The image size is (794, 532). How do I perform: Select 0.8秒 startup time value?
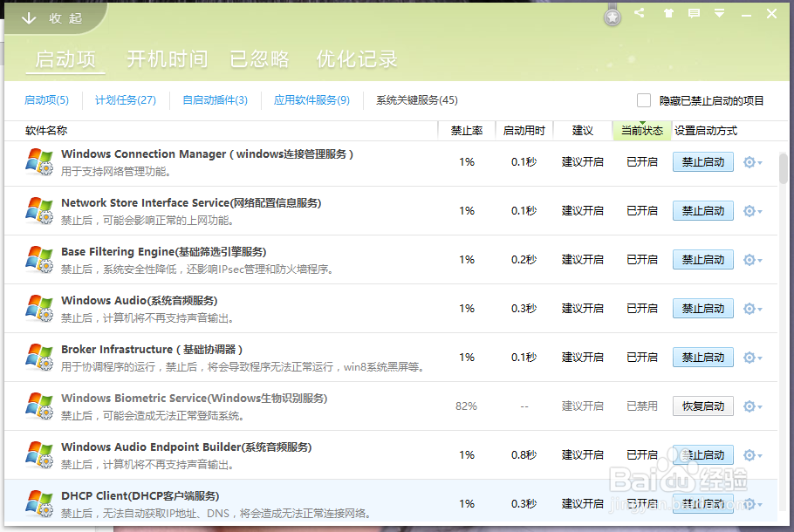524,455
